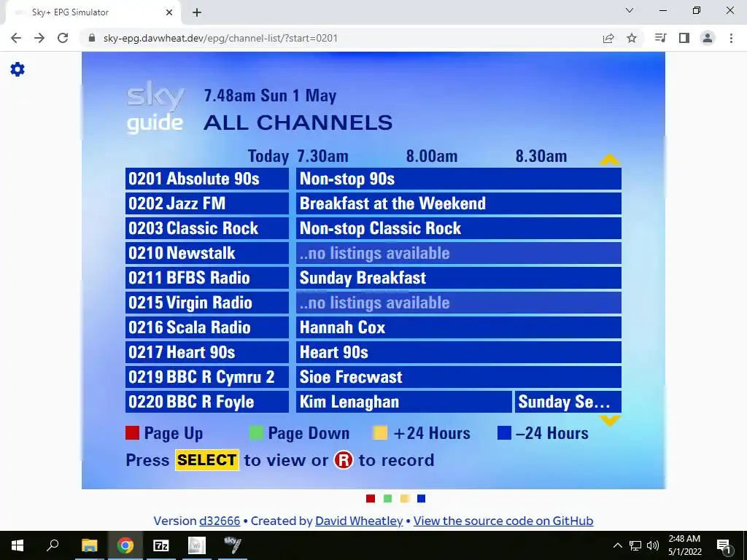Viewport: 747px width, 560px height.
Task: Click the Page Down label
Action: pyautogui.click(x=309, y=433)
